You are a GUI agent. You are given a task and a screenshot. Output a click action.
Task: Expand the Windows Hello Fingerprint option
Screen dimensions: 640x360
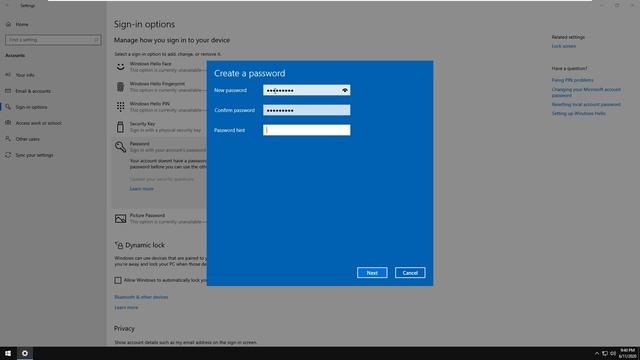click(159, 87)
